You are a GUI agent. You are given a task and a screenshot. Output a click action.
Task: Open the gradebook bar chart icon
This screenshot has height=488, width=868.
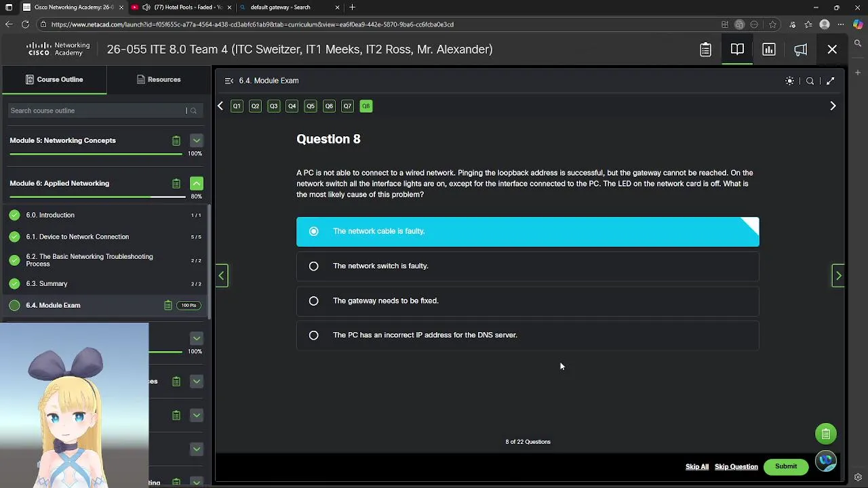(769, 49)
